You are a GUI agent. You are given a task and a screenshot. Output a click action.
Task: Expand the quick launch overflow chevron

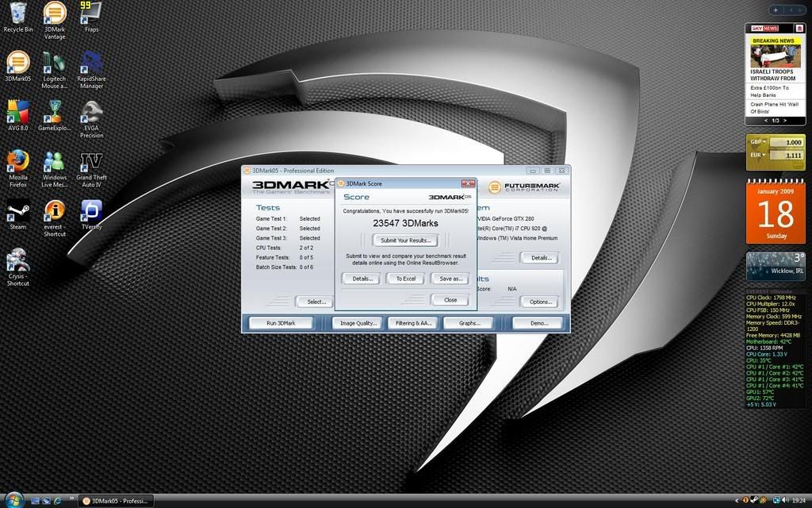pos(71,498)
